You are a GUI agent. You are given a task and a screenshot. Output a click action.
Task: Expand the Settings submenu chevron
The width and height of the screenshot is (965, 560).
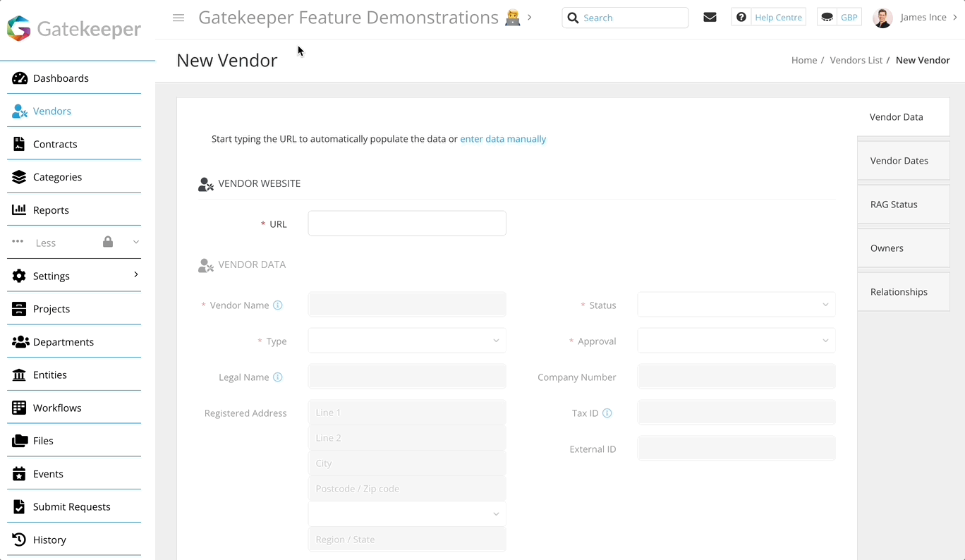point(135,276)
